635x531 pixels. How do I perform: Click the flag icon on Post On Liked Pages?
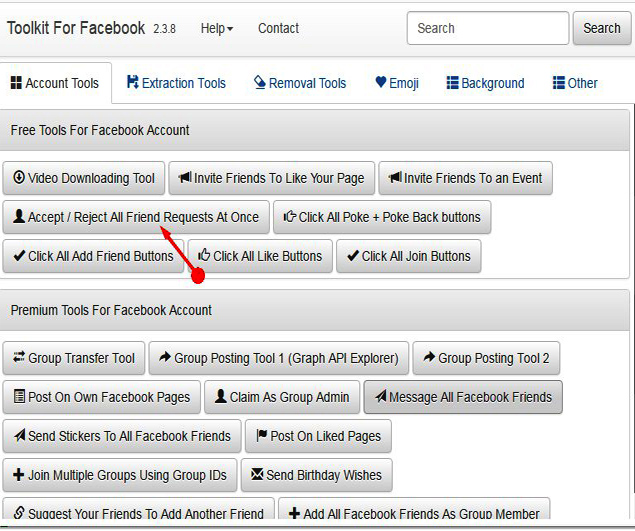[x=262, y=435]
